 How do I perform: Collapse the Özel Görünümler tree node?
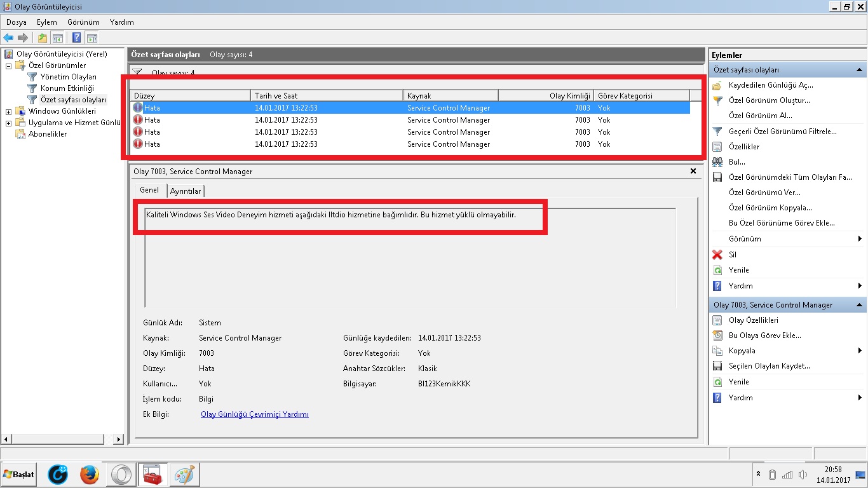(8, 65)
